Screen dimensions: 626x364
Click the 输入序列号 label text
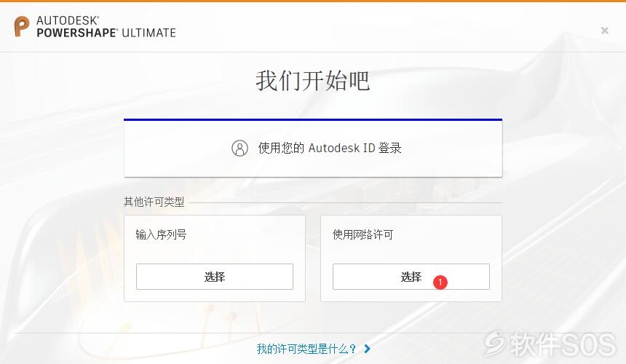[x=161, y=234]
